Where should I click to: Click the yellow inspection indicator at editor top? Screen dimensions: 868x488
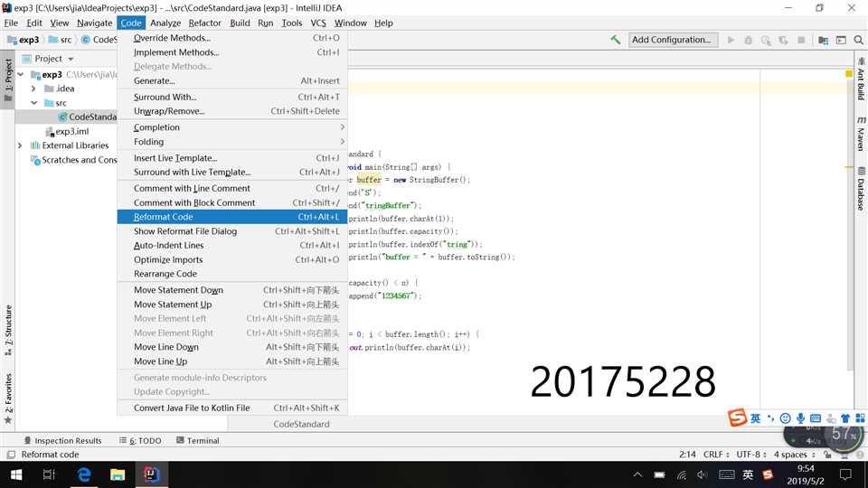click(x=849, y=73)
